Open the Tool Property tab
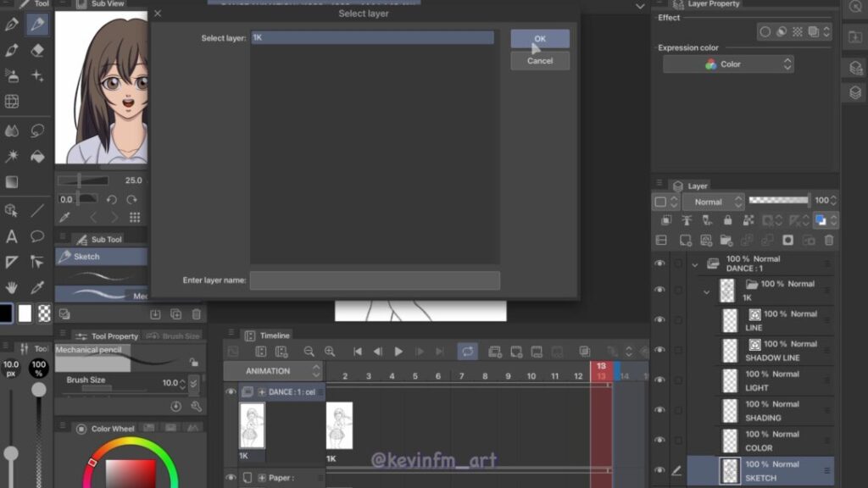Image resolution: width=868 pixels, height=488 pixels. (x=107, y=335)
